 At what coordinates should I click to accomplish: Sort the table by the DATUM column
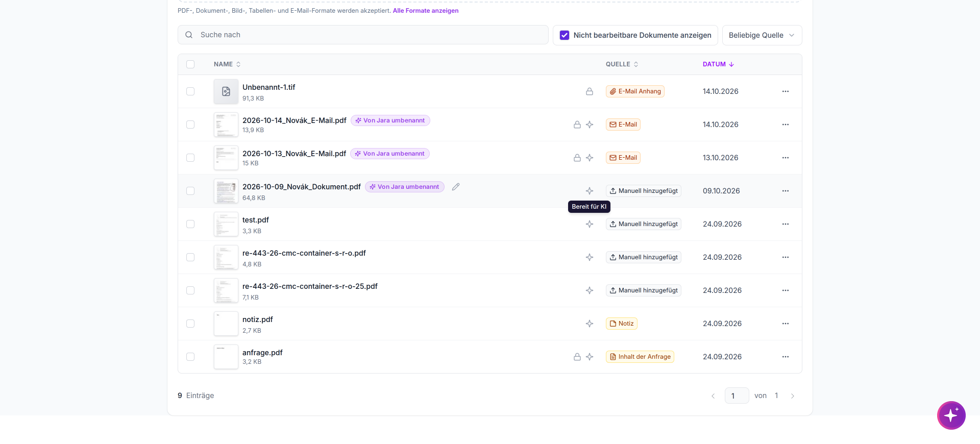point(718,64)
